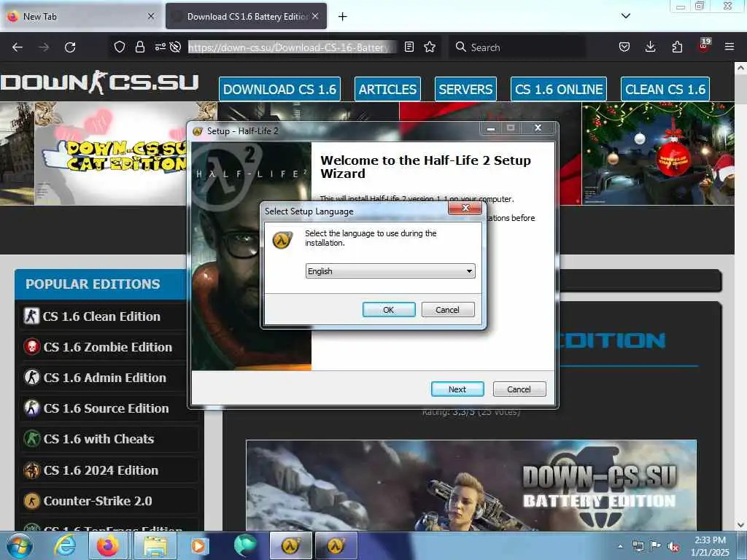Click the first Half-Life setup taskbar icon

tap(290, 545)
